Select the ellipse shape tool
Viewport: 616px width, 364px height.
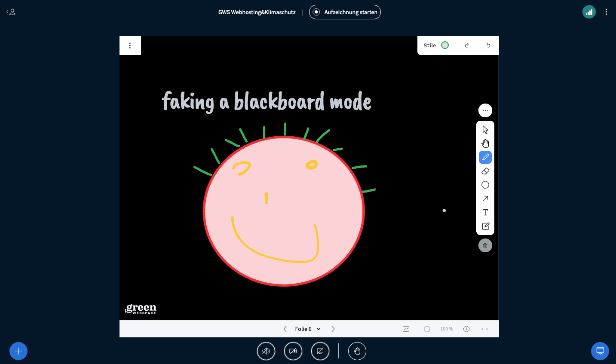(x=485, y=185)
